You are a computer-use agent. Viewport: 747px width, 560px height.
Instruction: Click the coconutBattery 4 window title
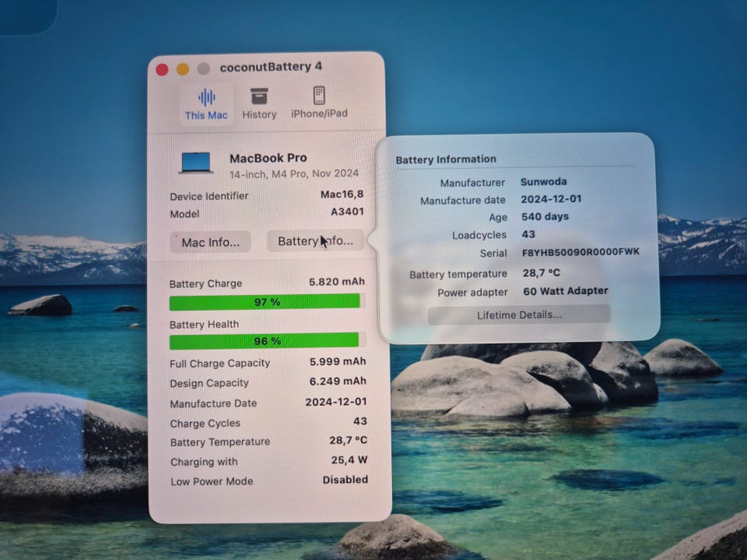pos(271,67)
